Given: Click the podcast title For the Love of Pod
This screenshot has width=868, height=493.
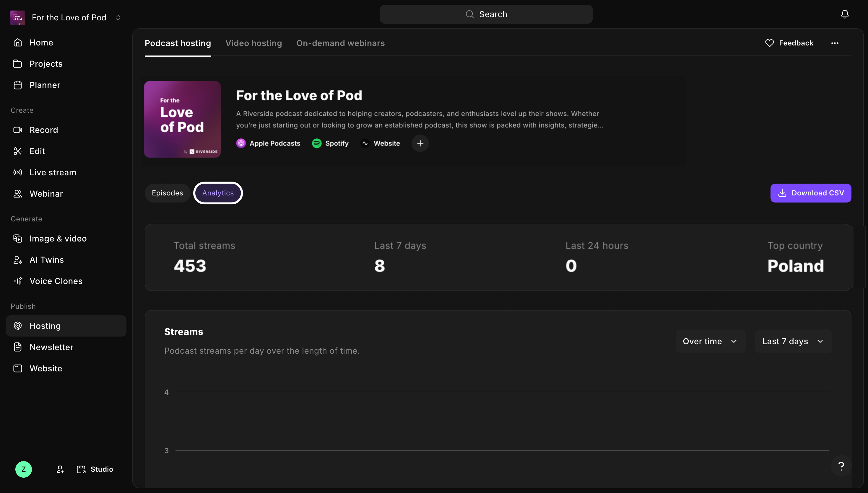Looking at the screenshot, I should pyautogui.click(x=299, y=95).
